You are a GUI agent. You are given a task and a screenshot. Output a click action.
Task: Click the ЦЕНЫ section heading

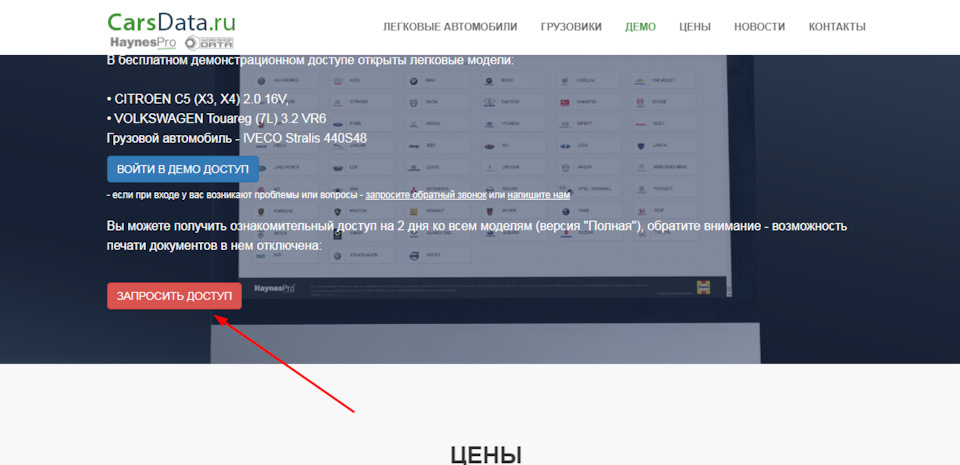coord(486,455)
